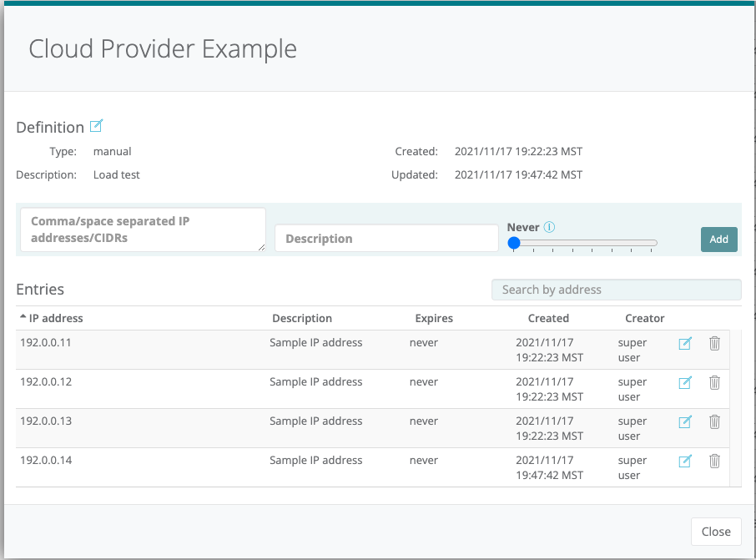Sort entries by IP address column

(x=55, y=318)
